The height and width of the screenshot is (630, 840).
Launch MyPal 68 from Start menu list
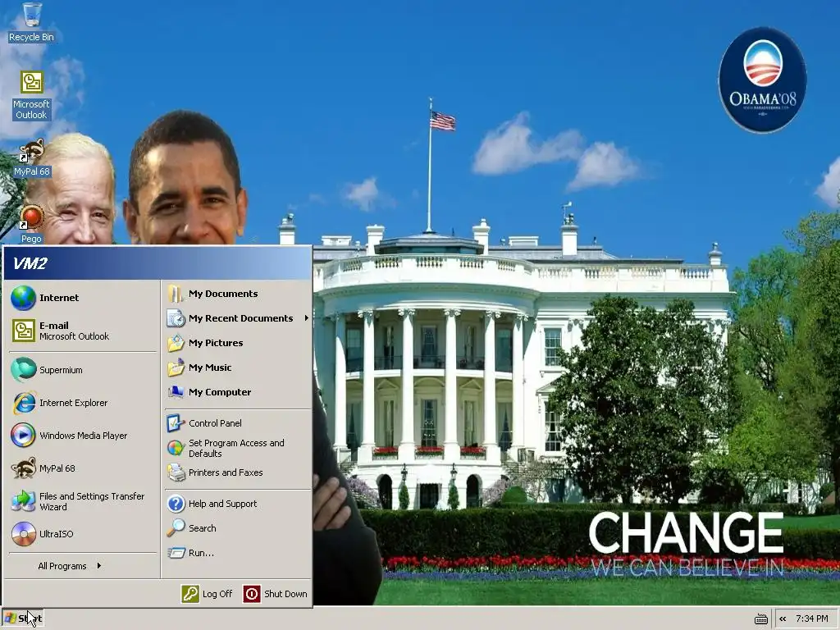[x=83, y=468]
